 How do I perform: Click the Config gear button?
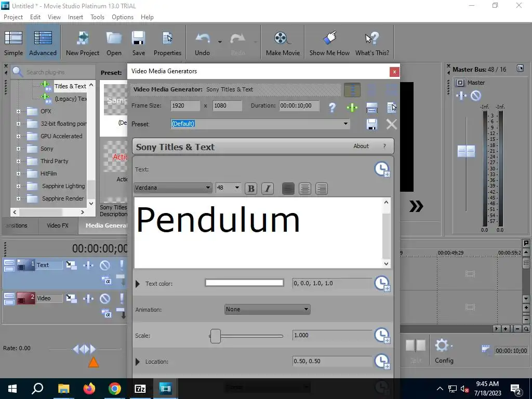pyautogui.click(x=444, y=351)
